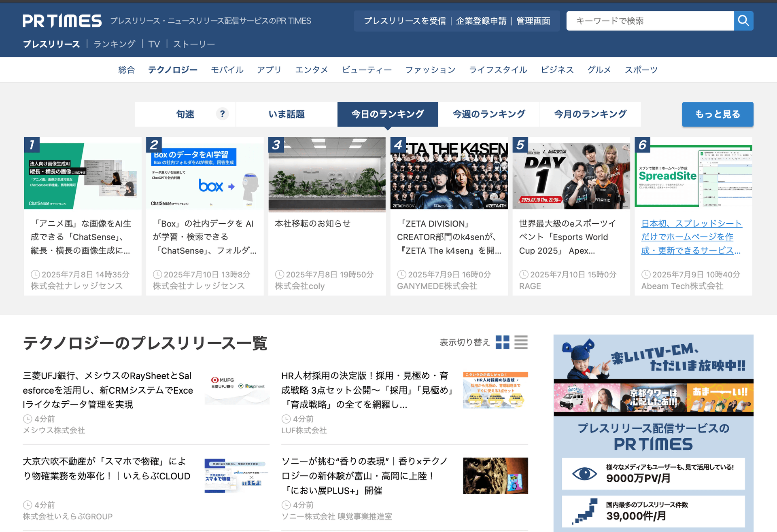This screenshot has height=532, width=777.
Task: Go to the モバイル category
Action: (227, 70)
